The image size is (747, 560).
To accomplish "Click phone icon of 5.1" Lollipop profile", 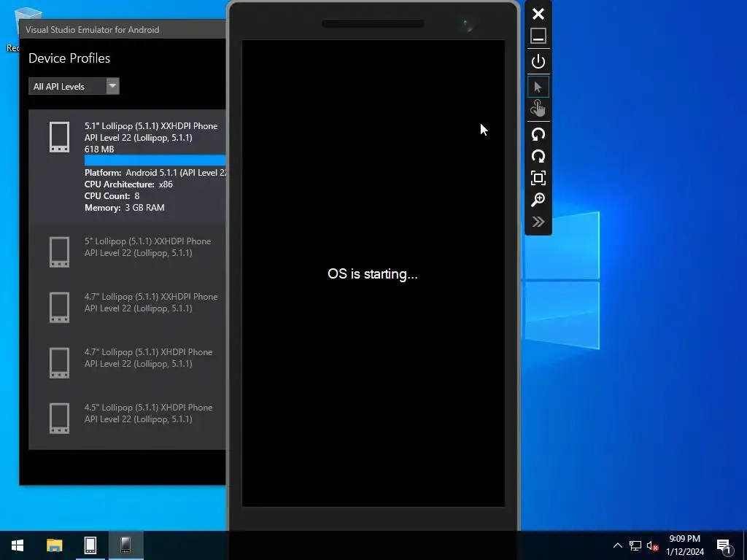I will [x=60, y=137].
